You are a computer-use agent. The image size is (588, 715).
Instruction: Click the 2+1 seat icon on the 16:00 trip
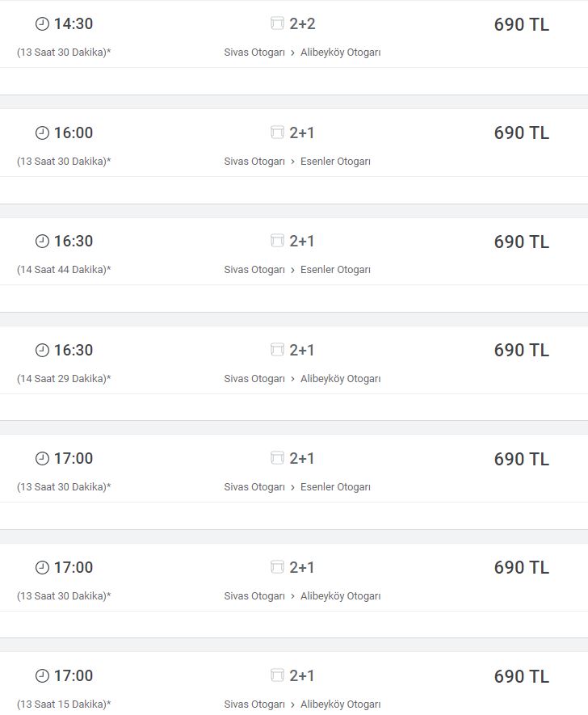277,132
